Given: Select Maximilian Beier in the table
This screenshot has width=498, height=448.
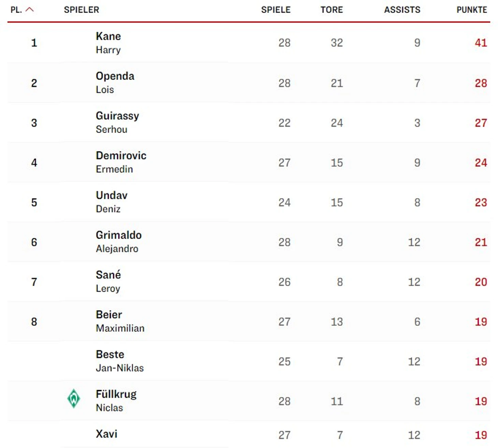Looking at the screenshot, I should tap(120, 321).
